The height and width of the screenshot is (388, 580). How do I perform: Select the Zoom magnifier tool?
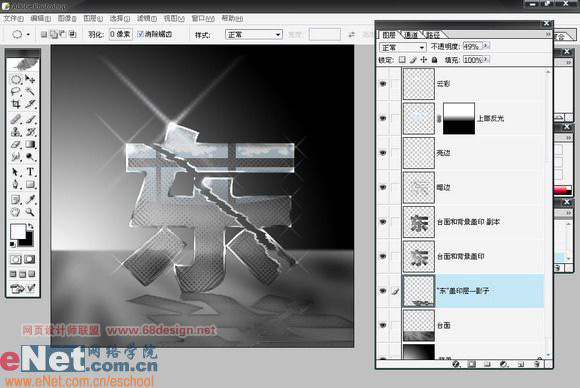coord(30,212)
